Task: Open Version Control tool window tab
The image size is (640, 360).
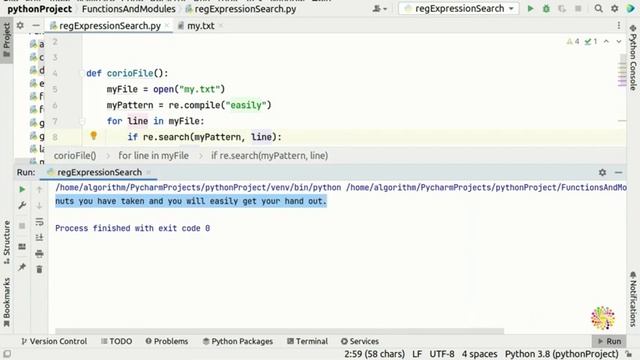Action: [54, 341]
